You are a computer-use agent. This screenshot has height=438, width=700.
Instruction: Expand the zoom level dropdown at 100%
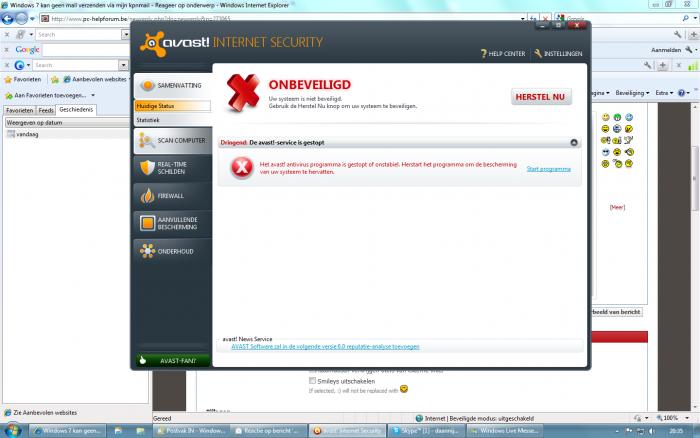pos(687,418)
